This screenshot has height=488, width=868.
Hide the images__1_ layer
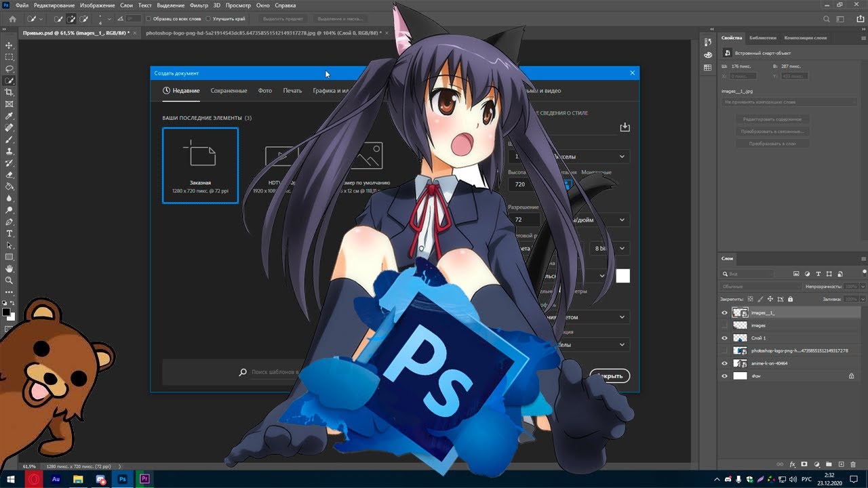(x=724, y=313)
